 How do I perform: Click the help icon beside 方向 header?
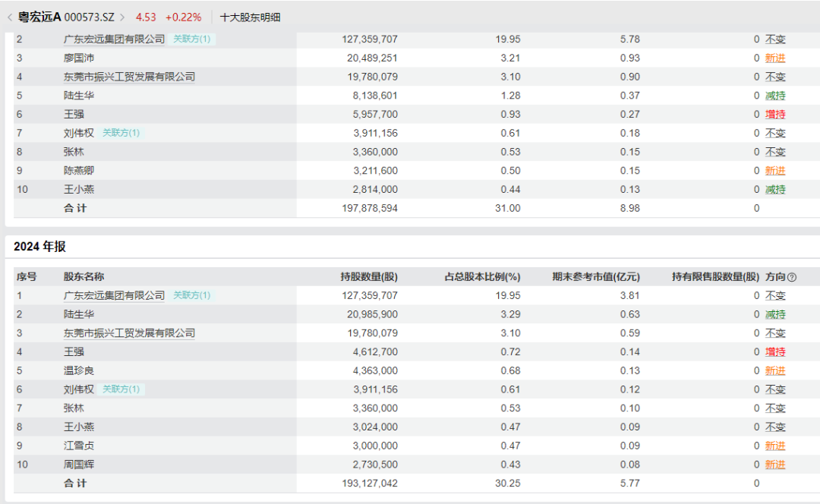click(x=792, y=277)
